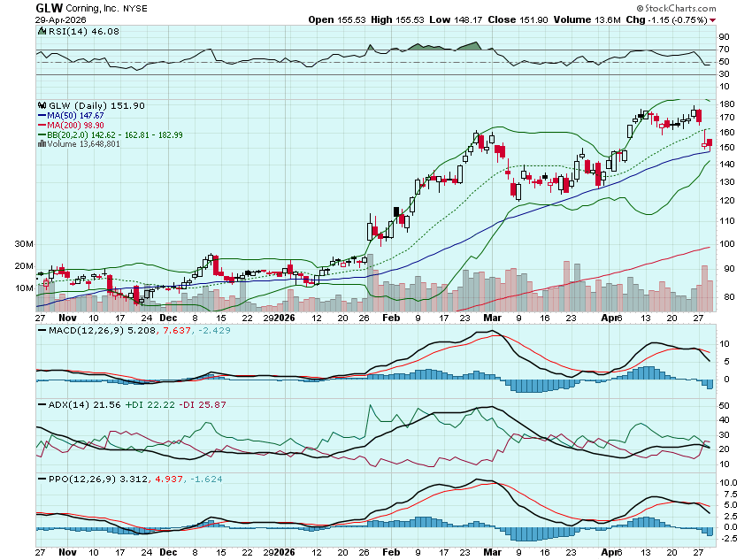Click the Volume legend bar icon

(41, 143)
